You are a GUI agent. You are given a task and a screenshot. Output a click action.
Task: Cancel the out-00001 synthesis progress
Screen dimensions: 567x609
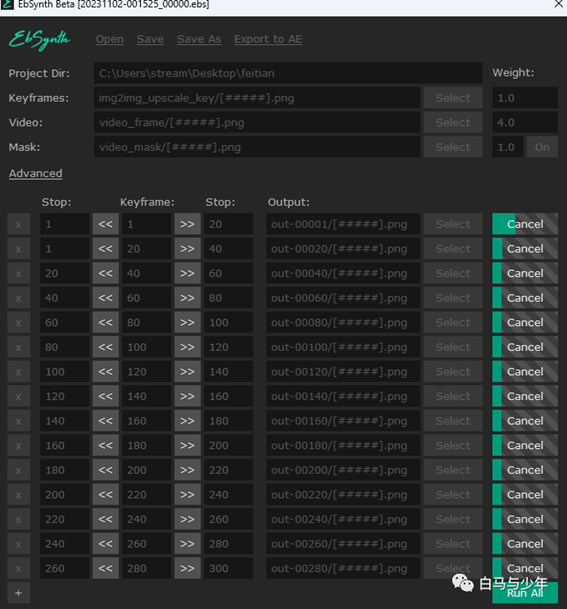525,224
